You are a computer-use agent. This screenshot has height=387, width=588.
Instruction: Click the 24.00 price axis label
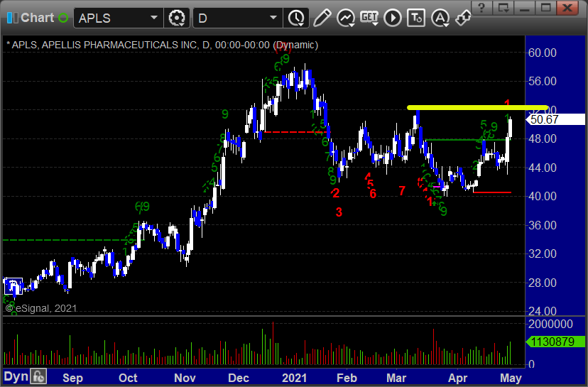pyautogui.click(x=543, y=311)
